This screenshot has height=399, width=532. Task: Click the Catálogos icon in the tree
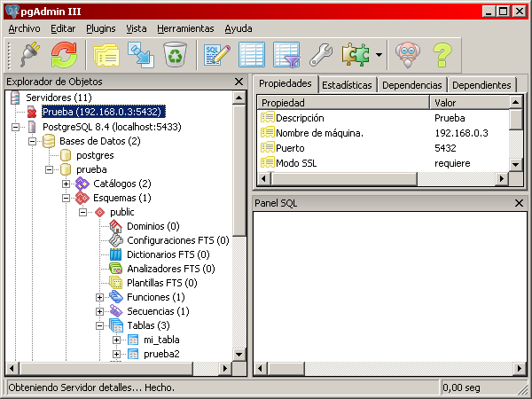pyautogui.click(x=82, y=184)
